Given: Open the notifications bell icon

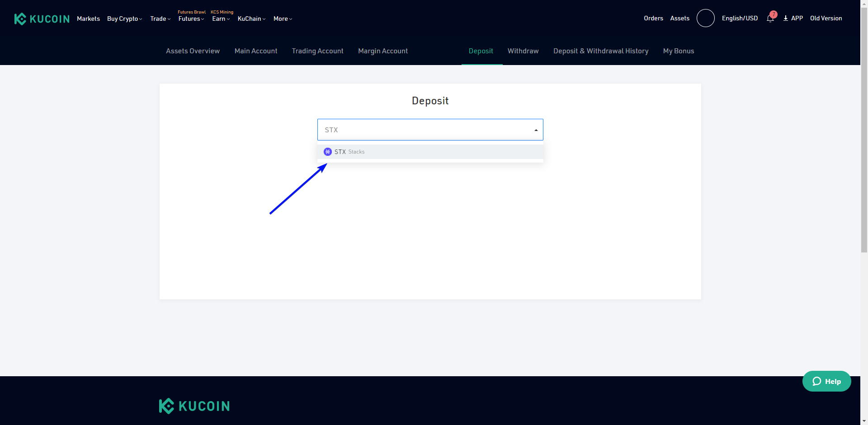Looking at the screenshot, I should (x=770, y=19).
